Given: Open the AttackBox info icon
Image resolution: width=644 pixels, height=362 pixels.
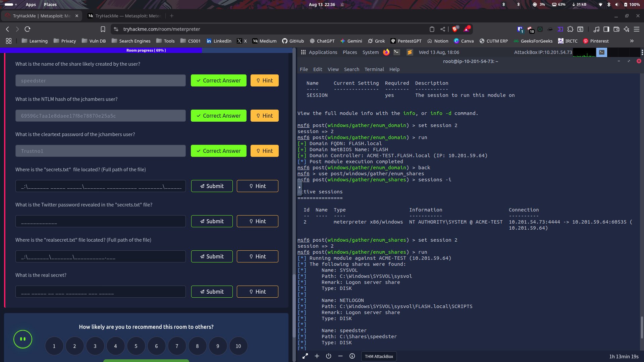Looking at the screenshot, I should pyautogui.click(x=352, y=356).
